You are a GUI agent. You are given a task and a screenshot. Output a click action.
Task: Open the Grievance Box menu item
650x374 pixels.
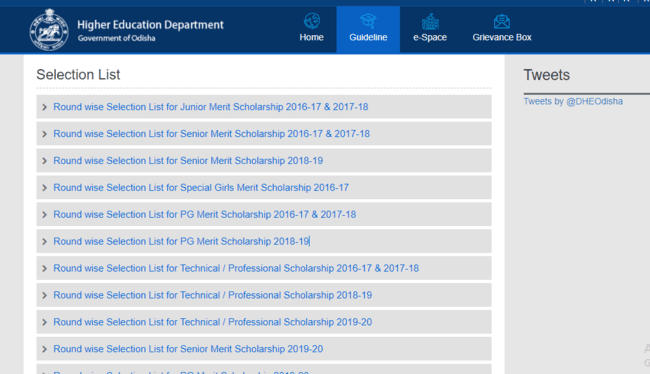click(502, 30)
